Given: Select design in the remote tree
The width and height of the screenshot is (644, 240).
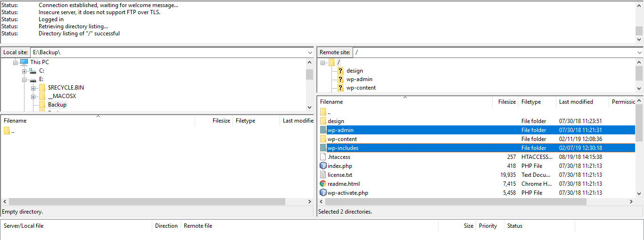Looking at the screenshot, I should click(x=355, y=71).
